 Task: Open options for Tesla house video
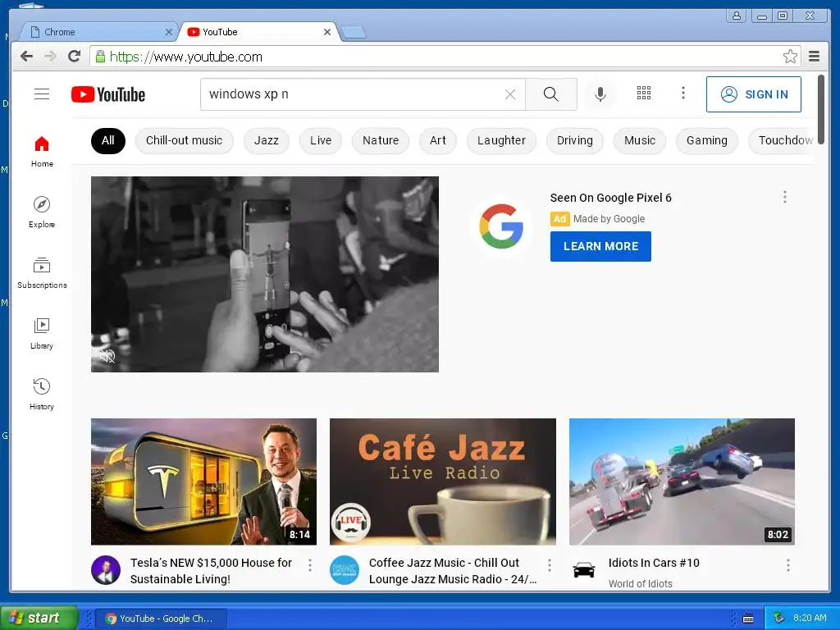309,564
